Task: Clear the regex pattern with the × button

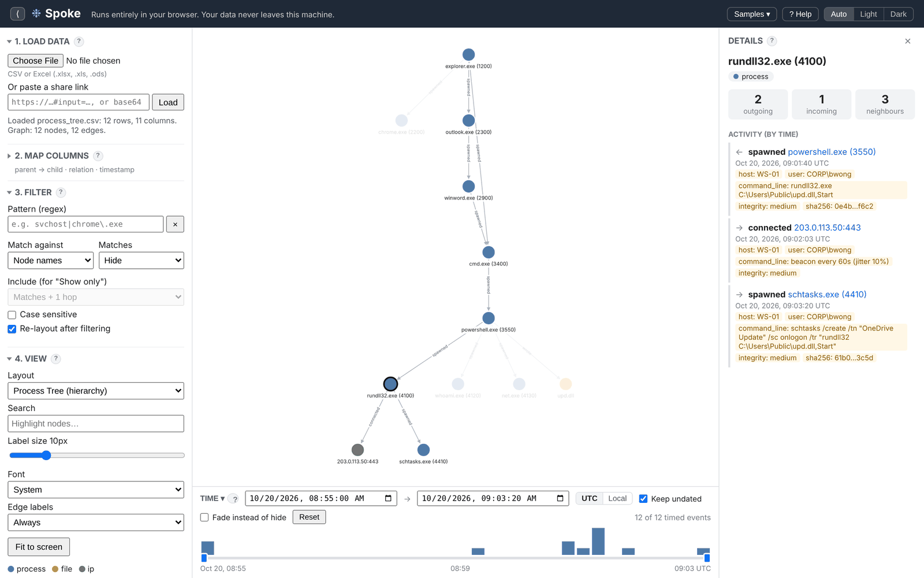Action: (x=175, y=224)
